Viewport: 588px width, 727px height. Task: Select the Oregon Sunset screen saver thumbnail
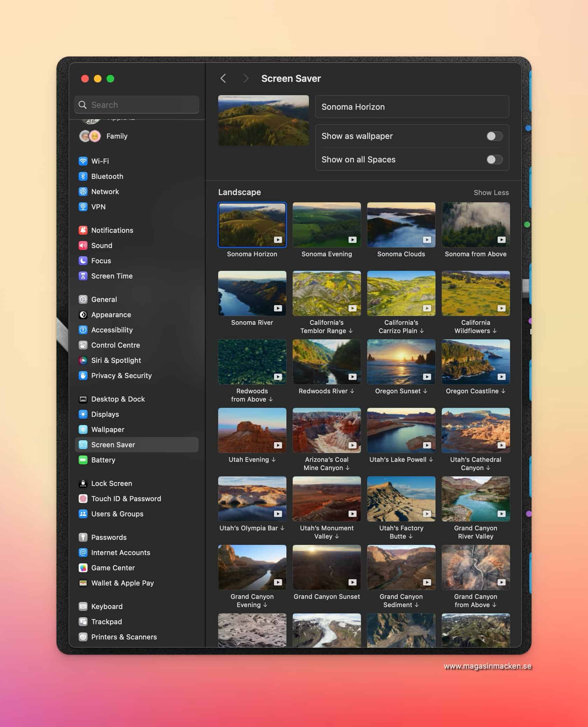pyautogui.click(x=401, y=362)
